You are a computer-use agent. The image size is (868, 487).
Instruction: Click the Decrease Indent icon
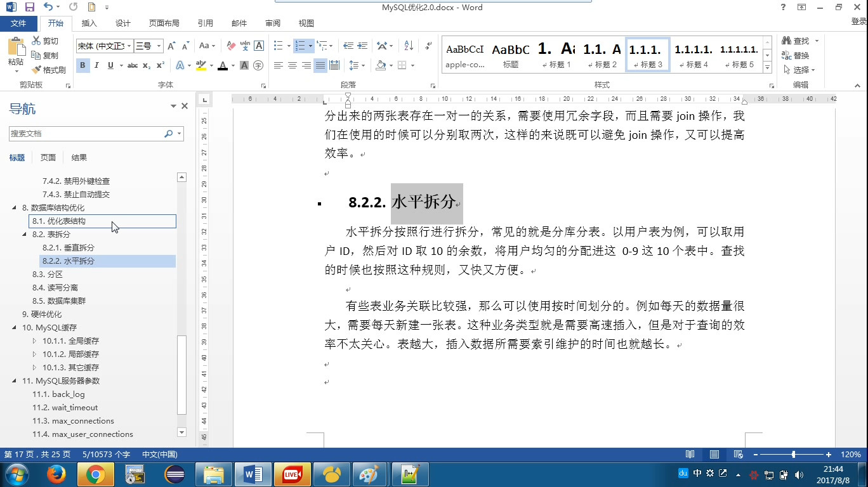[x=348, y=46]
